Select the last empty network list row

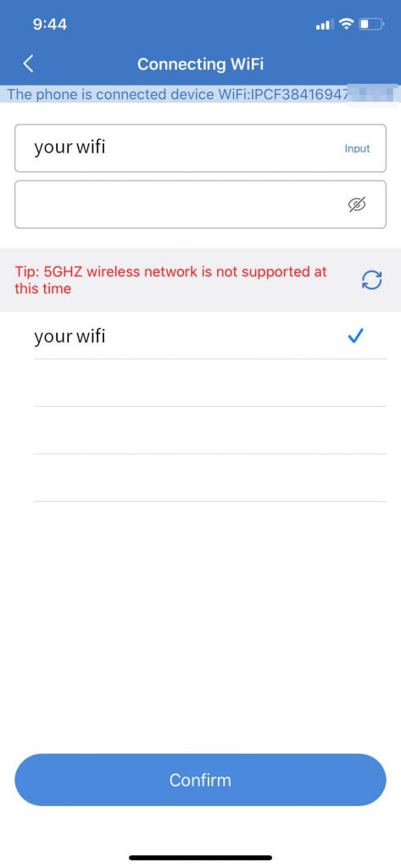(210, 478)
